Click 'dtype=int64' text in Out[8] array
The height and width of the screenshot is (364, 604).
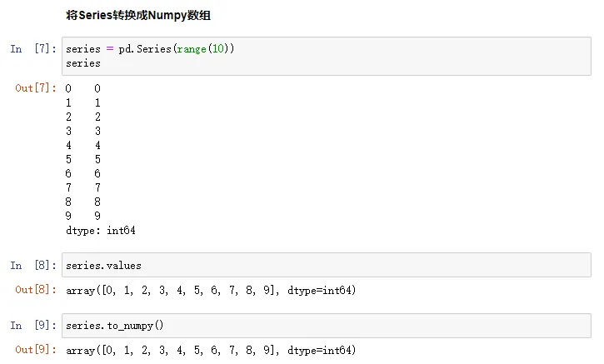point(321,290)
